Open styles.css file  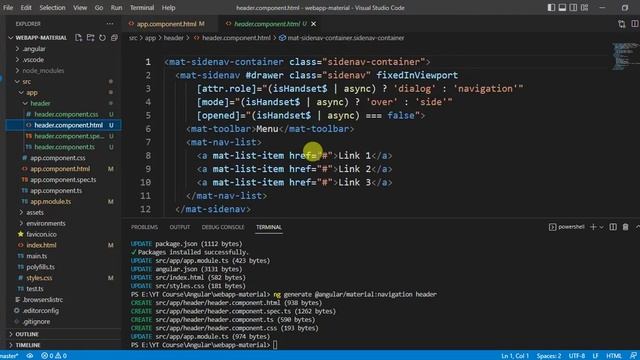coord(39,278)
